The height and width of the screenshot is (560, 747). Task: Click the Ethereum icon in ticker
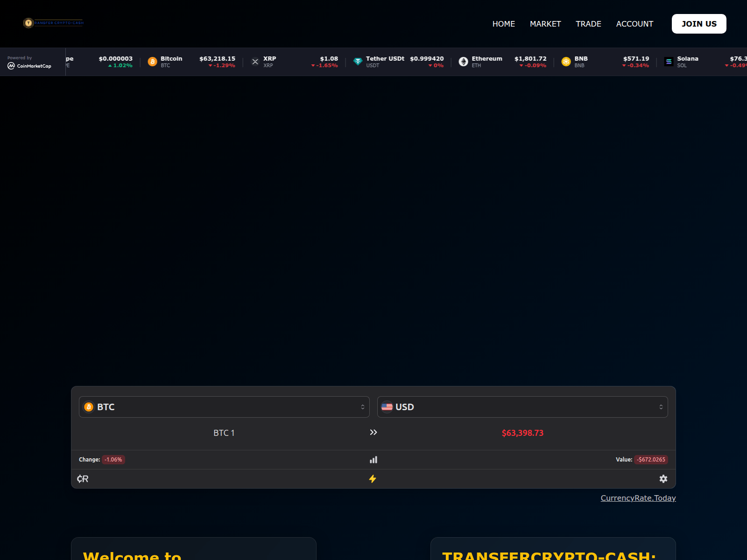point(463,62)
